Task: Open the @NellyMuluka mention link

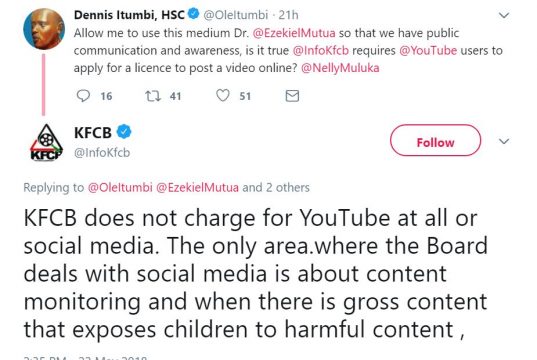Action: click(340, 68)
